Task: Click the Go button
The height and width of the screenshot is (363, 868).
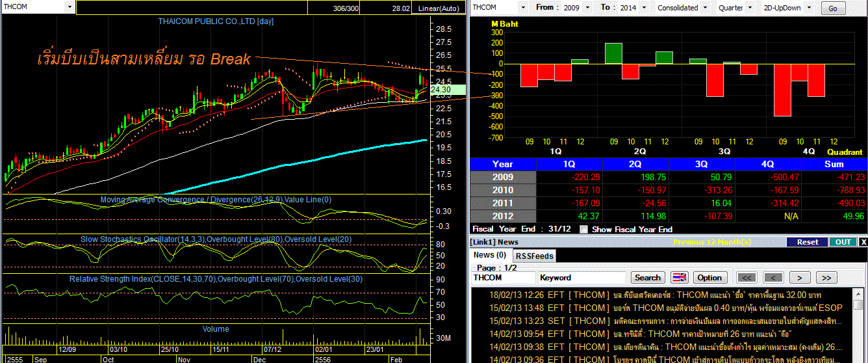Action: coord(834,8)
